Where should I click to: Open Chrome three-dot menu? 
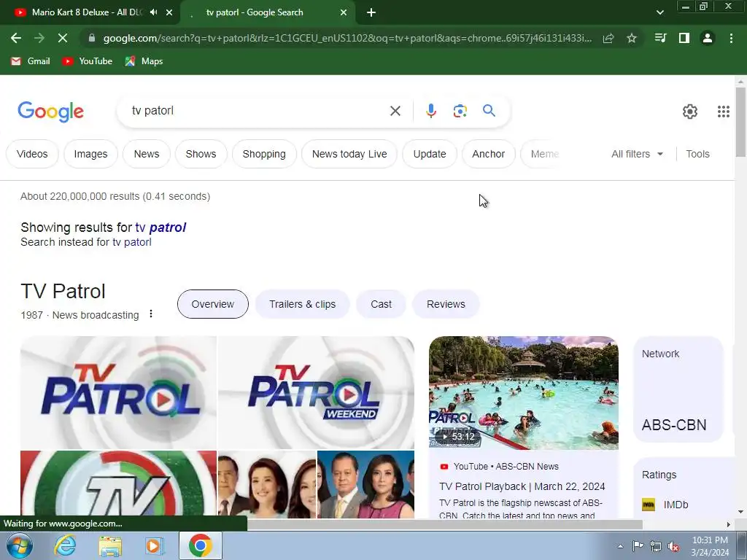click(731, 38)
